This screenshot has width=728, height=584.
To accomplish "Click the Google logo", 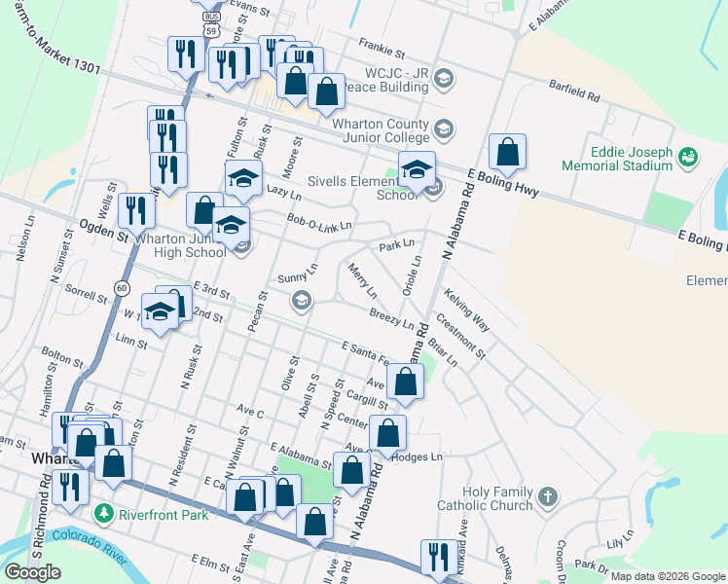I will (32, 572).
